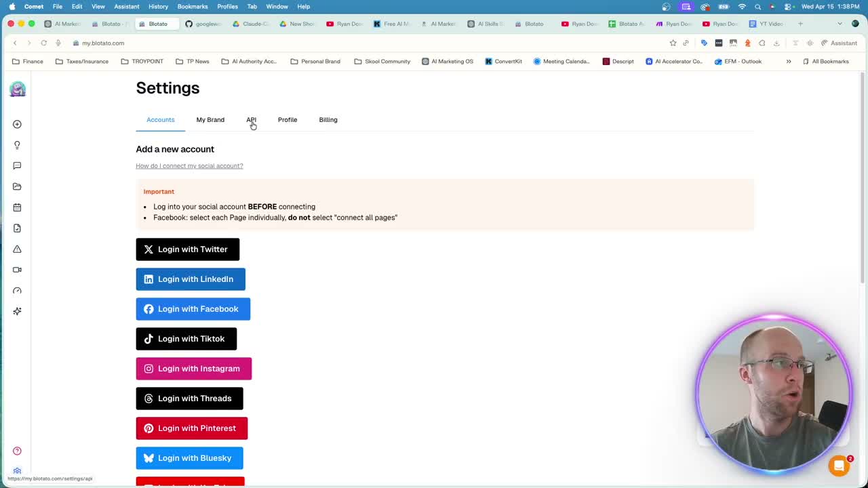Image resolution: width=868 pixels, height=488 pixels.
Task: Click the bookmark star in address bar
Action: [673, 43]
